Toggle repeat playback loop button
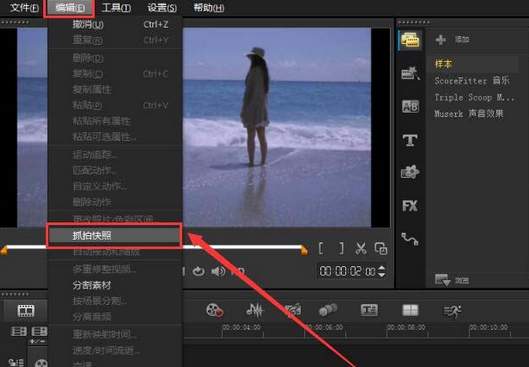Viewport: 529px width, 367px height. point(198,271)
